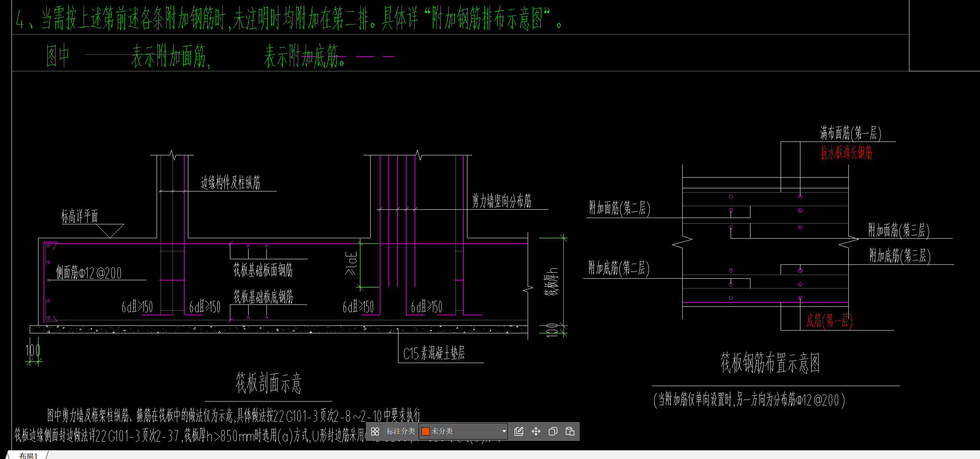Select the move (four-arrow) tool icon
This screenshot has width=980, height=459.
click(536, 431)
